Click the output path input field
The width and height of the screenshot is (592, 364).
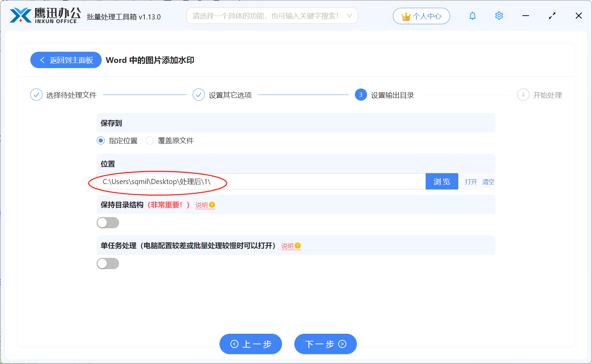(259, 181)
